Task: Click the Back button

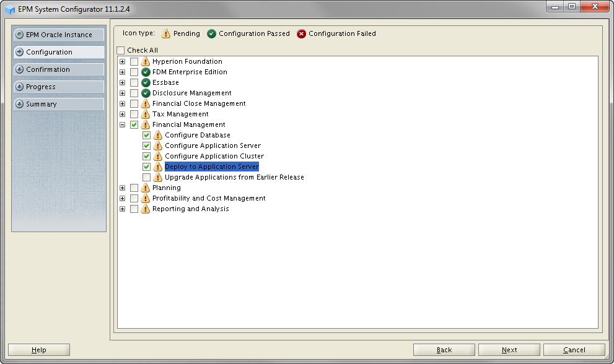Action: coord(444,350)
